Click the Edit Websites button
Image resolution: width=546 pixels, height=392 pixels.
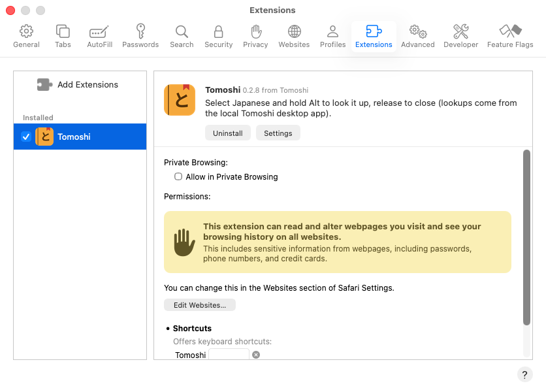200,305
